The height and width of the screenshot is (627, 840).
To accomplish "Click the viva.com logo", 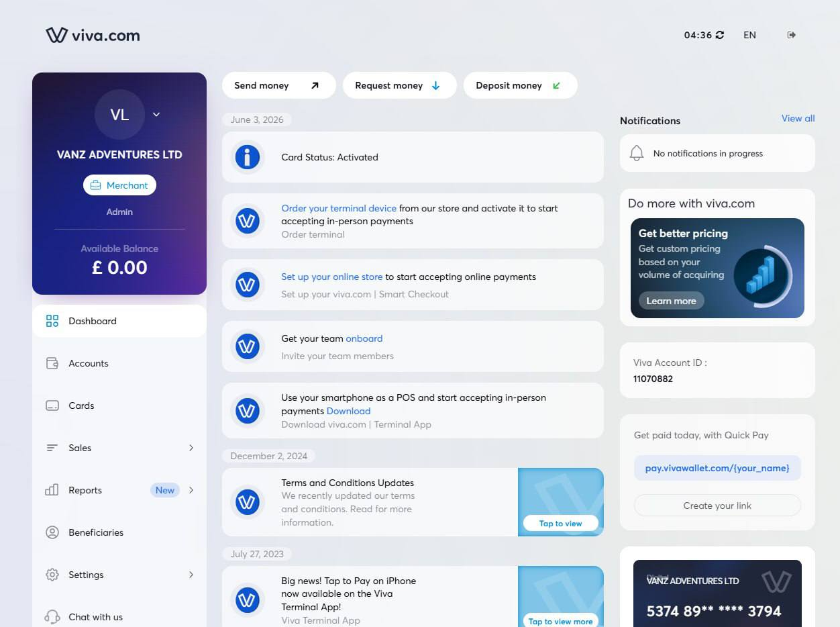I will pyautogui.click(x=93, y=35).
